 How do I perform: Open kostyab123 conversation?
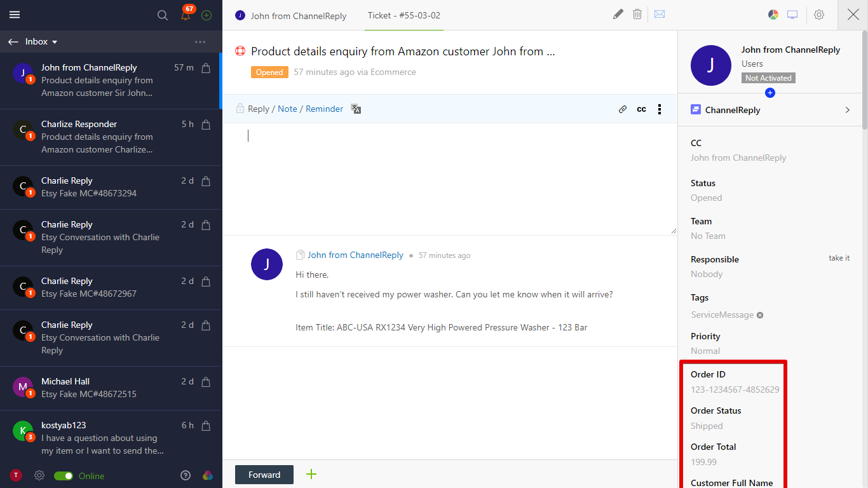[x=111, y=438]
